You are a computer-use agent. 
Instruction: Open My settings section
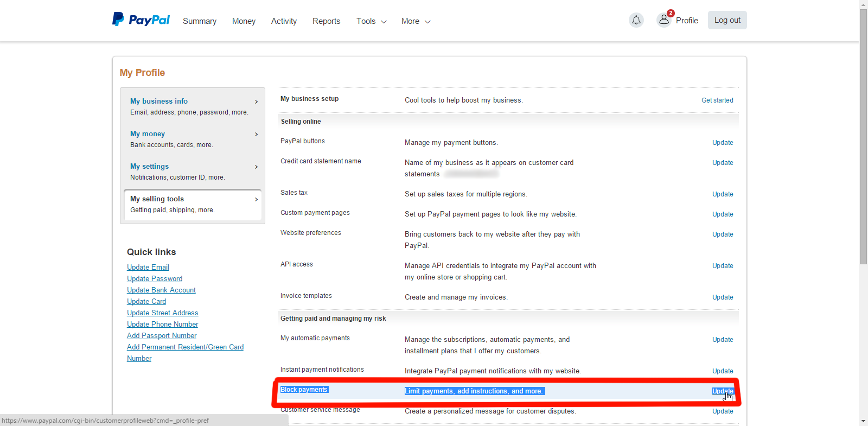(x=193, y=171)
